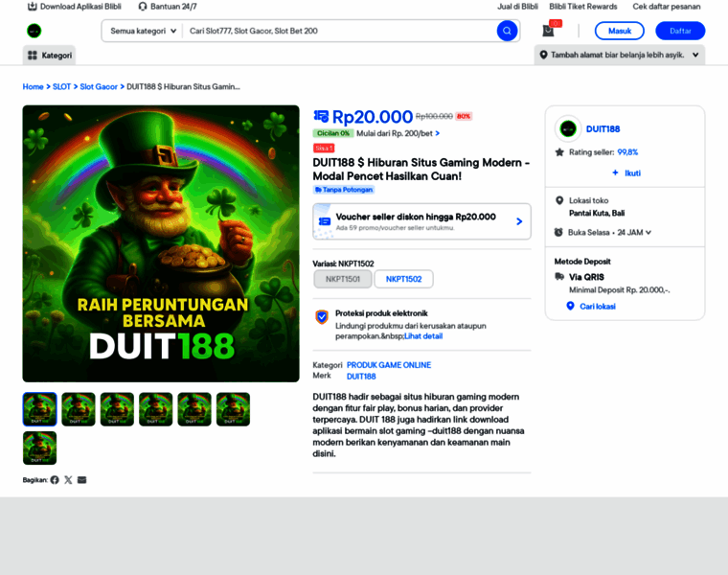This screenshot has width=728, height=575.
Task: Open the Kategori menu
Action: 49,56
